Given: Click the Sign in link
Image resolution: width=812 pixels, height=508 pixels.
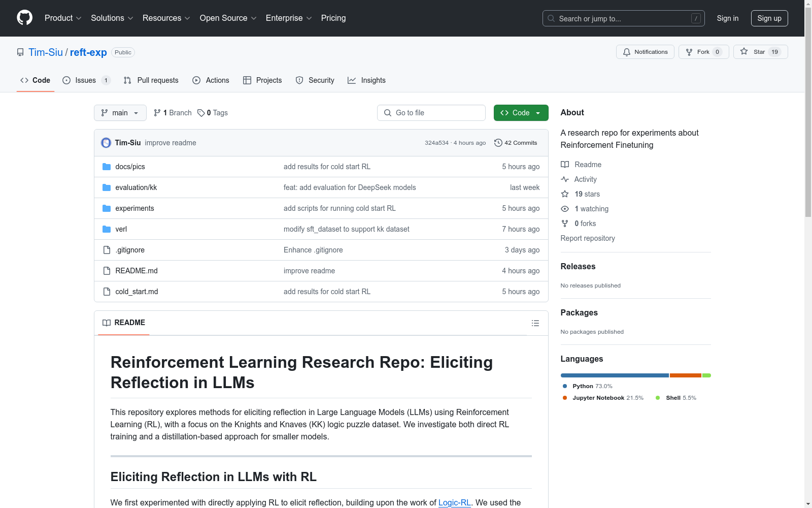Looking at the screenshot, I should point(727,18).
